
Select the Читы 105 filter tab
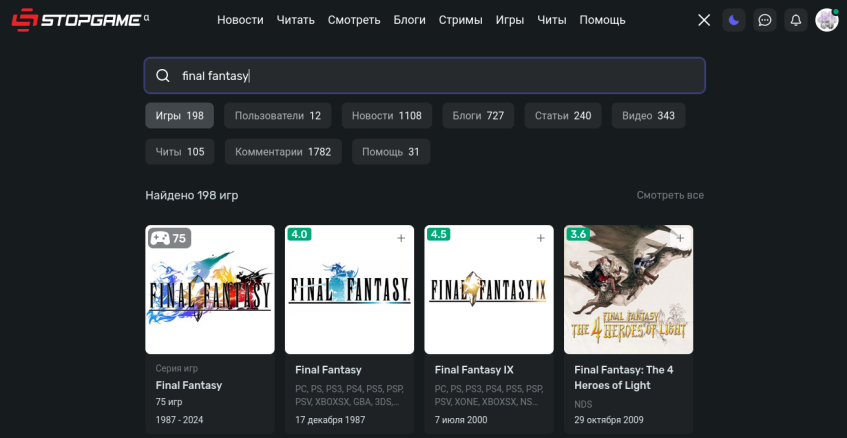coord(180,152)
